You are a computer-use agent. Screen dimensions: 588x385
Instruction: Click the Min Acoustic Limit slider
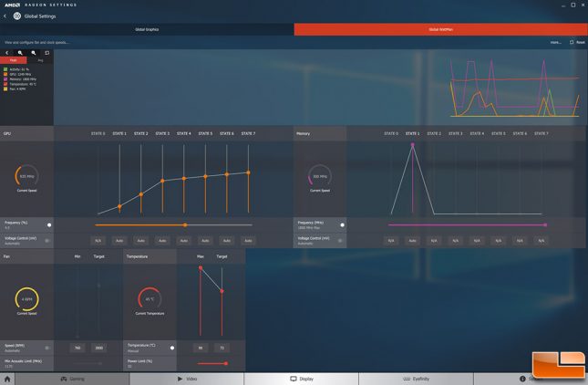pos(88,363)
